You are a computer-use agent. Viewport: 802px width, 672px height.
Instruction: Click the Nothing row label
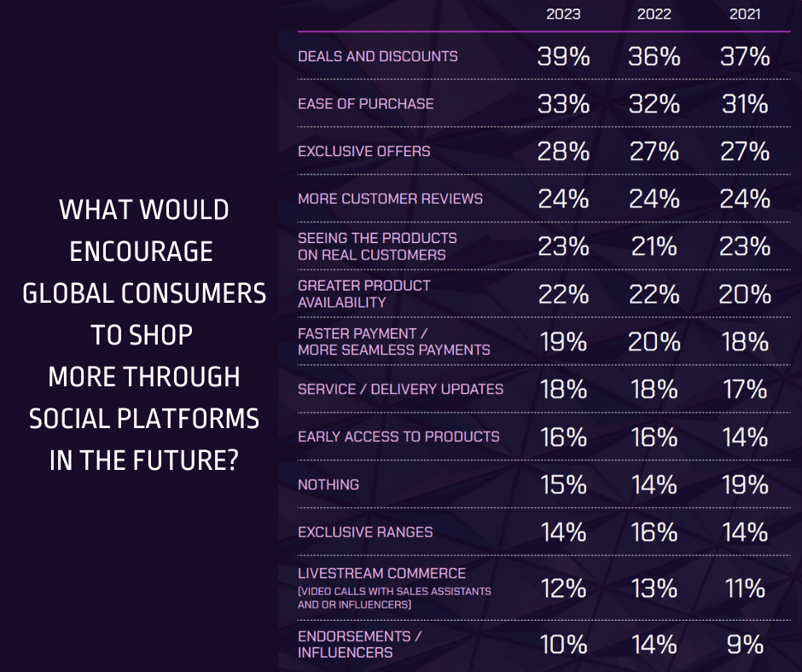point(328,484)
